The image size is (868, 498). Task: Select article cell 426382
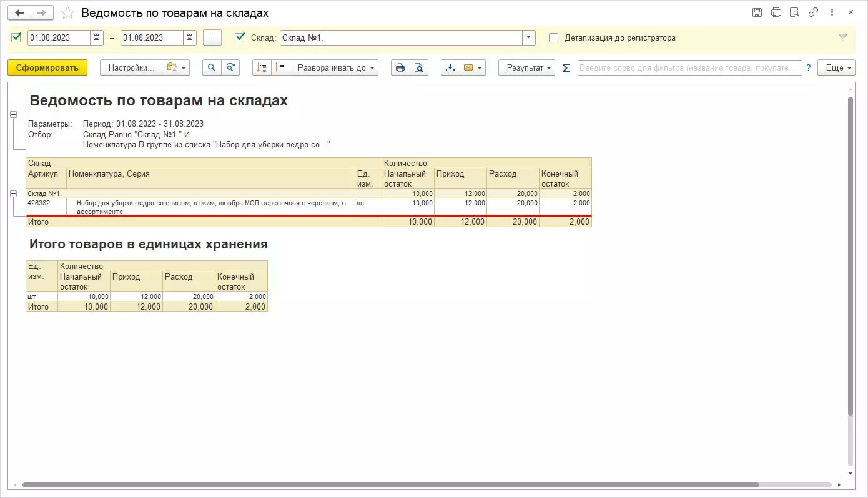pos(46,207)
